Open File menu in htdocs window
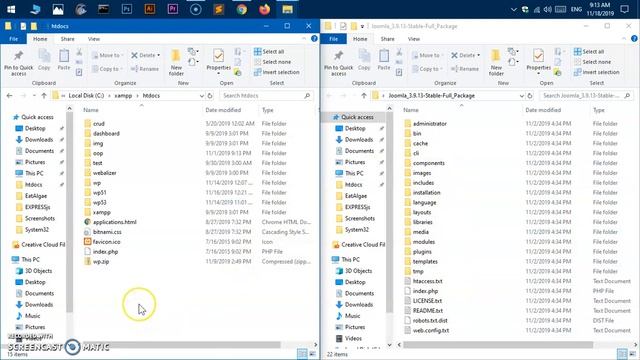The width and height of the screenshot is (640, 360). (13, 39)
